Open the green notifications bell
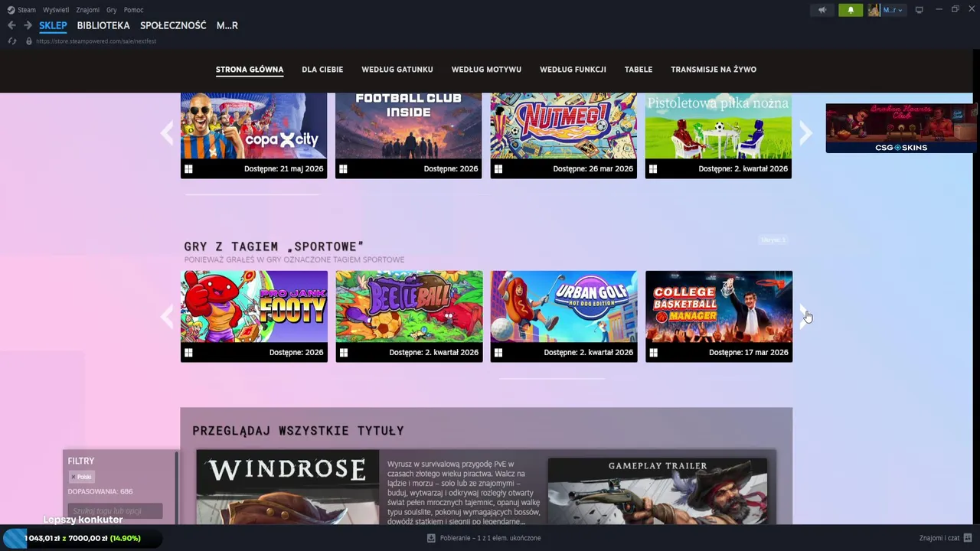The image size is (980, 551). coord(850,10)
